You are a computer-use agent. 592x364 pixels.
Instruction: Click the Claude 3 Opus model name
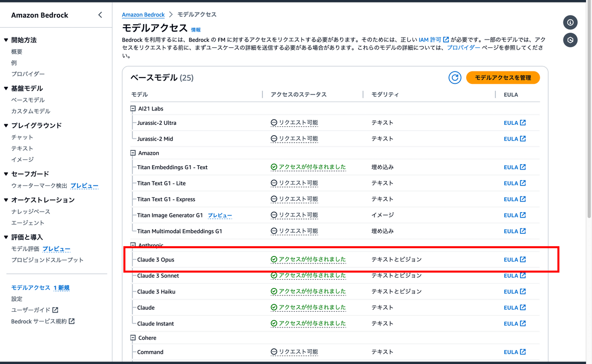pyautogui.click(x=155, y=259)
